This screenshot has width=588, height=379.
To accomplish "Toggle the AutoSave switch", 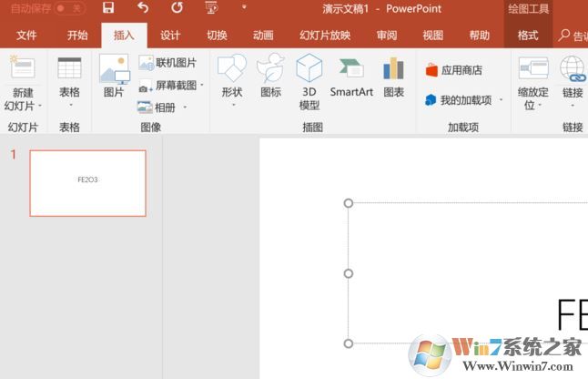I will (69, 8).
